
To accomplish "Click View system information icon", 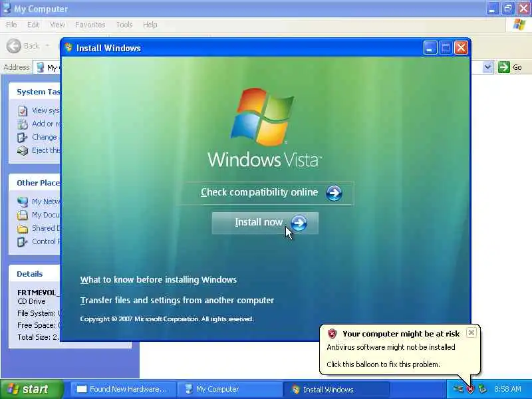I will click(x=23, y=111).
